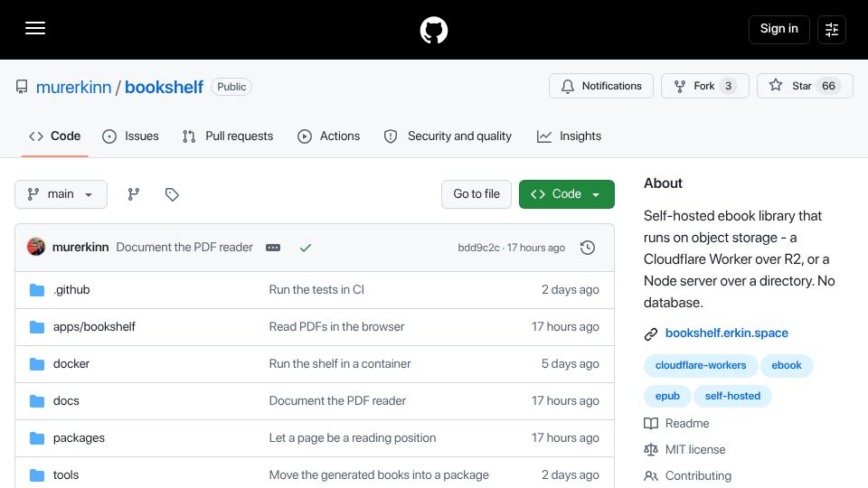868x488 pixels.
Task: Expand the green Code dropdown
Action: [x=566, y=194]
